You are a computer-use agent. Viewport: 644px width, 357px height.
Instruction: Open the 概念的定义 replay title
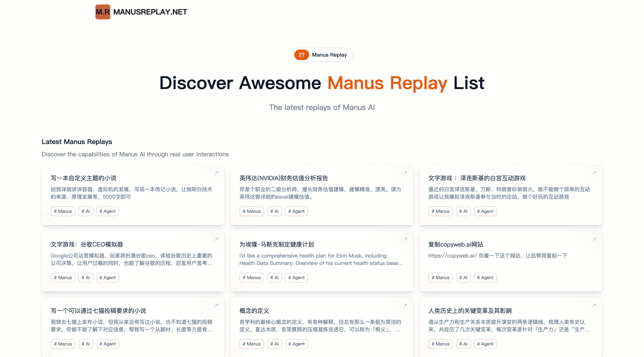coord(254,310)
